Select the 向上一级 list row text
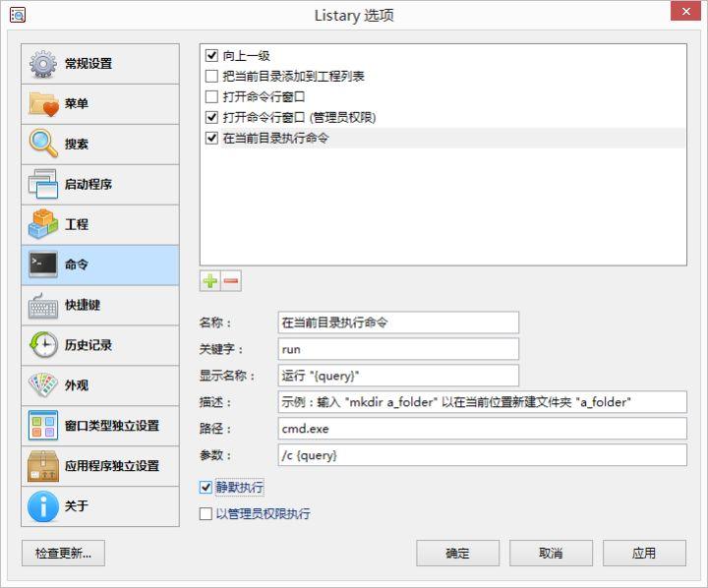This screenshot has height=588, width=708. tap(246, 55)
